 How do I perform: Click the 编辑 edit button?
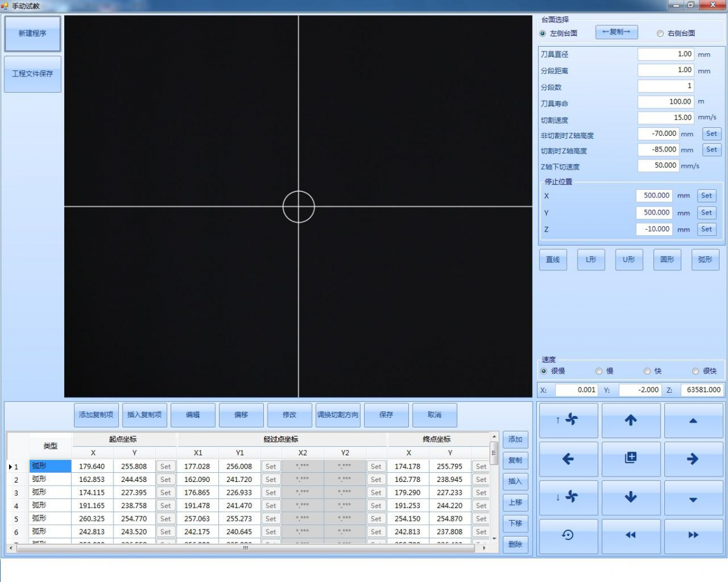[193, 415]
